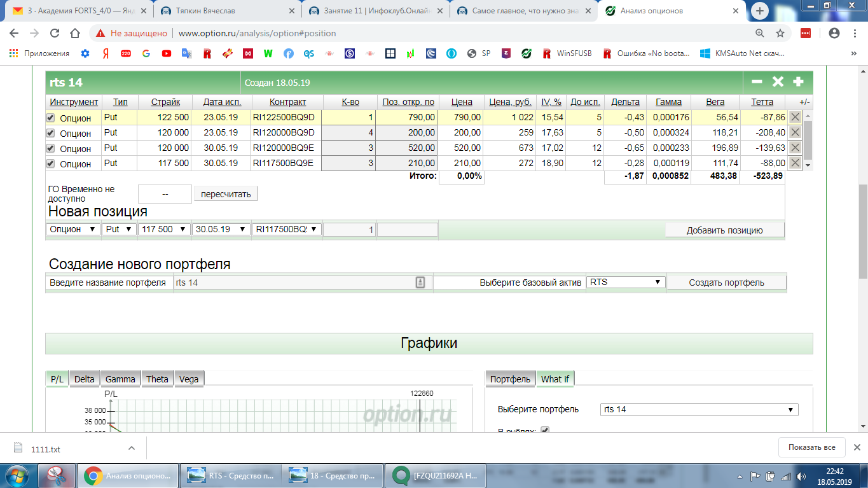Viewport: 868px width, 488px height.
Task: Remove the RI117500BQ9E option row
Action: coord(795,163)
